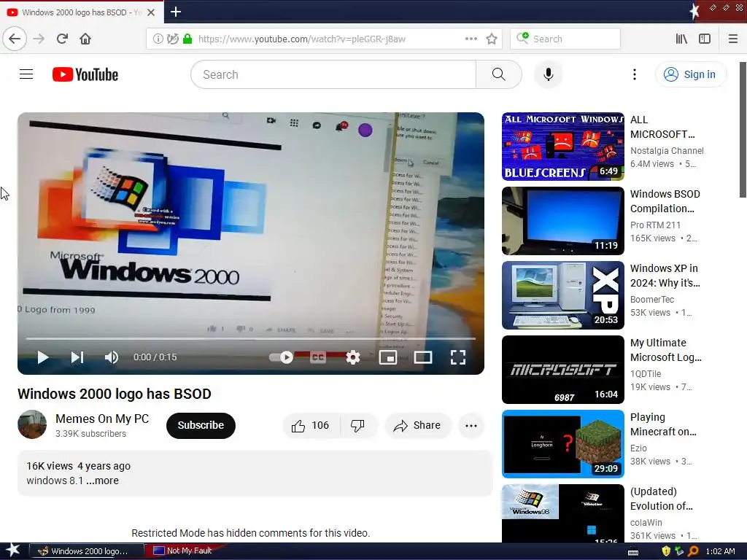Click the browser forward arrow

tap(39, 39)
